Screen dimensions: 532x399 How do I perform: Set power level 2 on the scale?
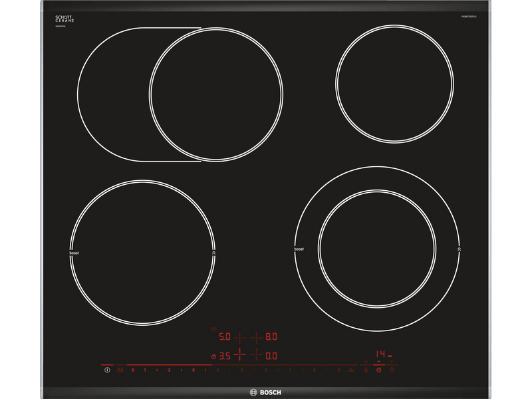tap(169, 369)
